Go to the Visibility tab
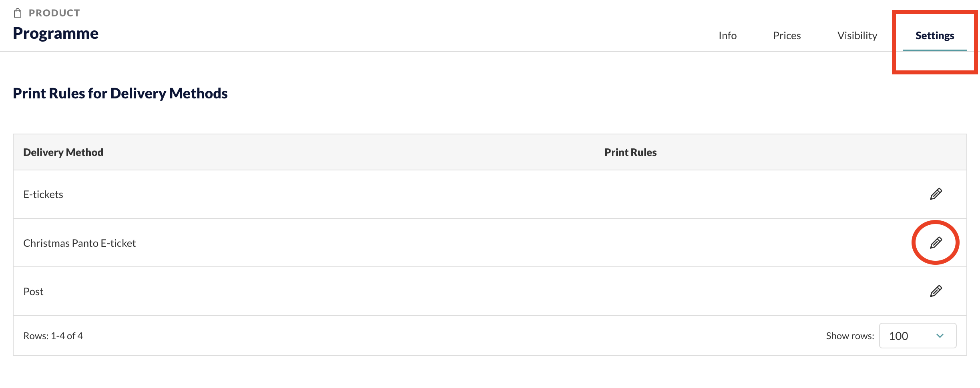This screenshot has height=388, width=980. pyautogui.click(x=857, y=36)
